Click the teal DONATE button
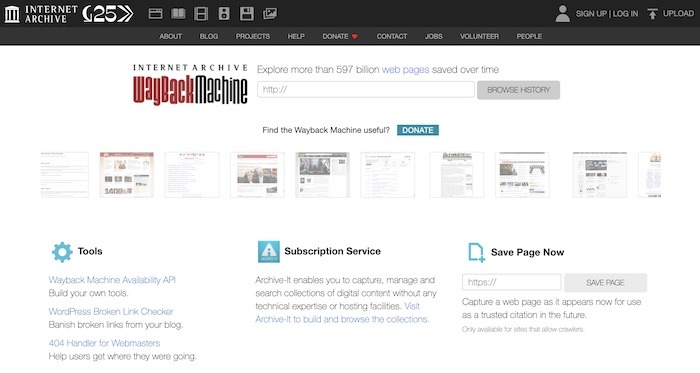Viewport: 700px width, 373px height. tap(418, 130)
